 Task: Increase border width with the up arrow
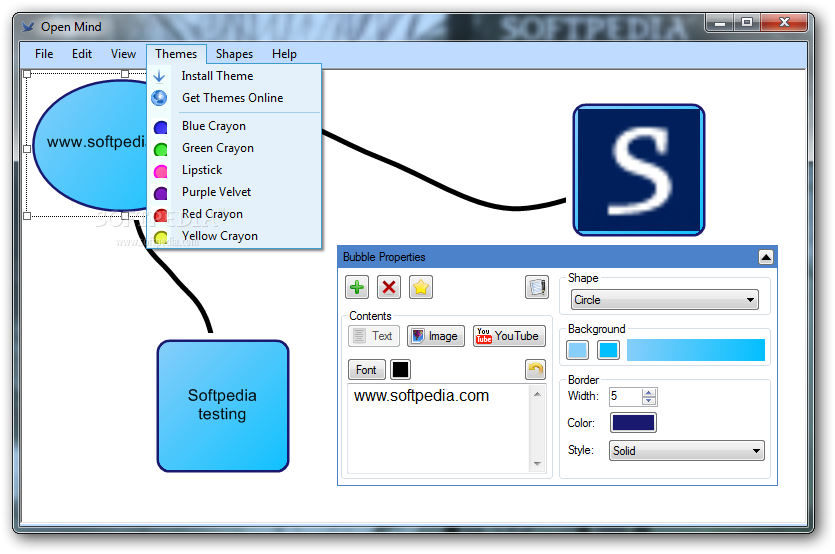pyautogui.click(x=649, y=393)
